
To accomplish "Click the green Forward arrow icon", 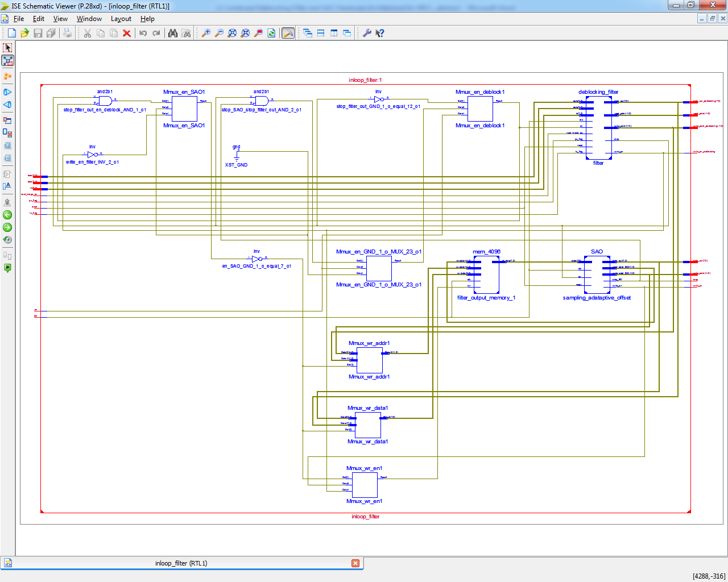I will click(7, 227).
